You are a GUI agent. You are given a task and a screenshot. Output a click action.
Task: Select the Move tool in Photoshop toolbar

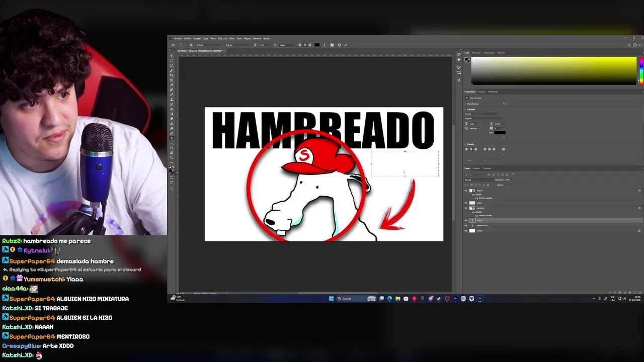pyautogui.click(x=172, y=56)
